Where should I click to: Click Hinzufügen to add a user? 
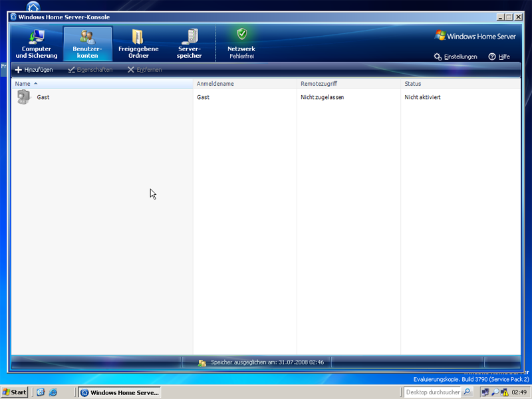34,70
